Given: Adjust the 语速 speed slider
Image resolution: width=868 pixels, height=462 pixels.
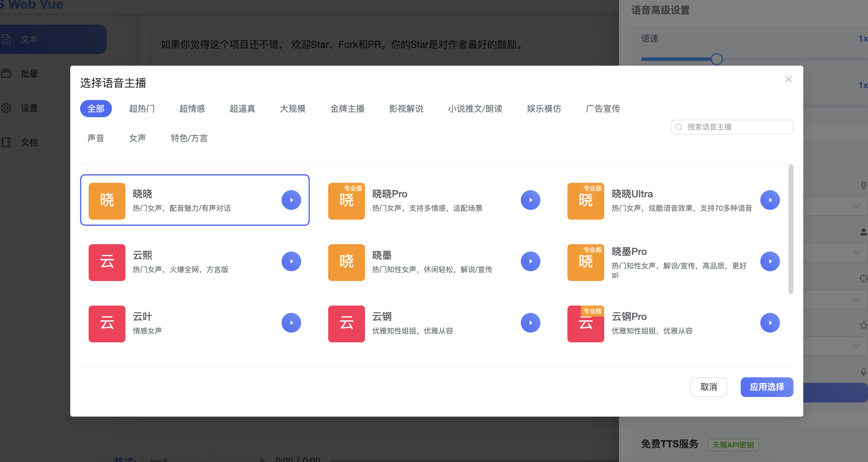Looking at the screenshot, I should tap(717, 59).
